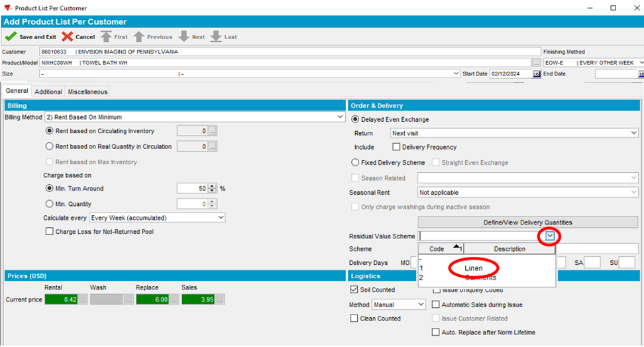Click the Save and Exit green checkmark
The width and height of the screenshot is (644, 347).
tap(10, 37)
